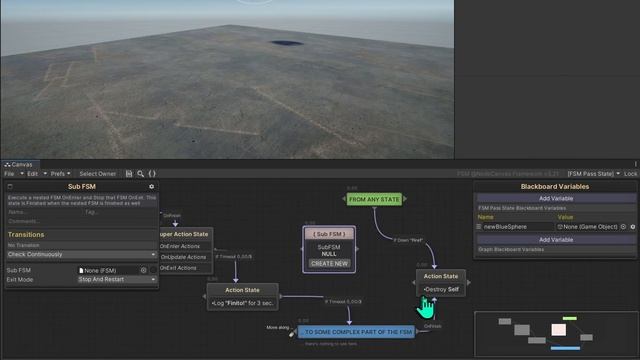Click the left port of Log Finito state
640x360 pixels.
[x=204, y=297]
